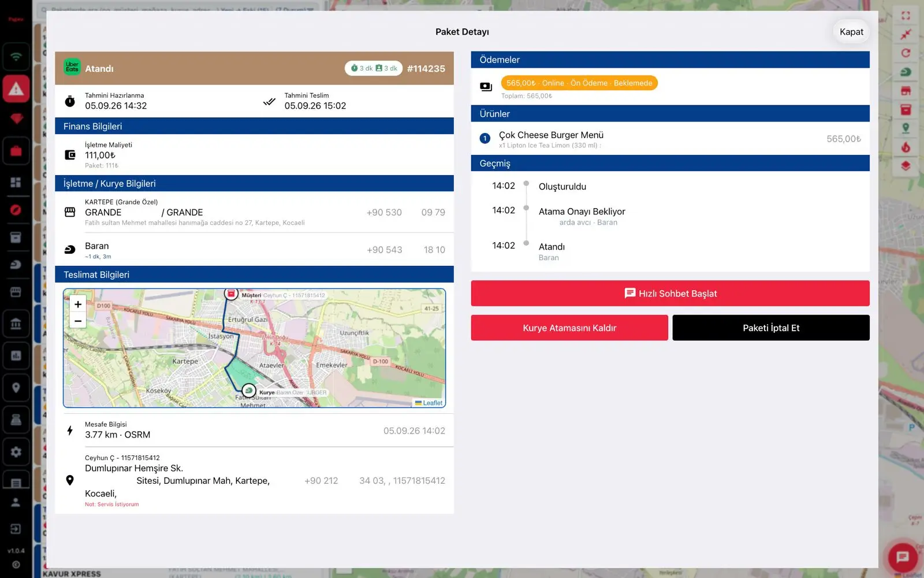Open the red compass icon in sidebar
924x578 pixels.
16,210
